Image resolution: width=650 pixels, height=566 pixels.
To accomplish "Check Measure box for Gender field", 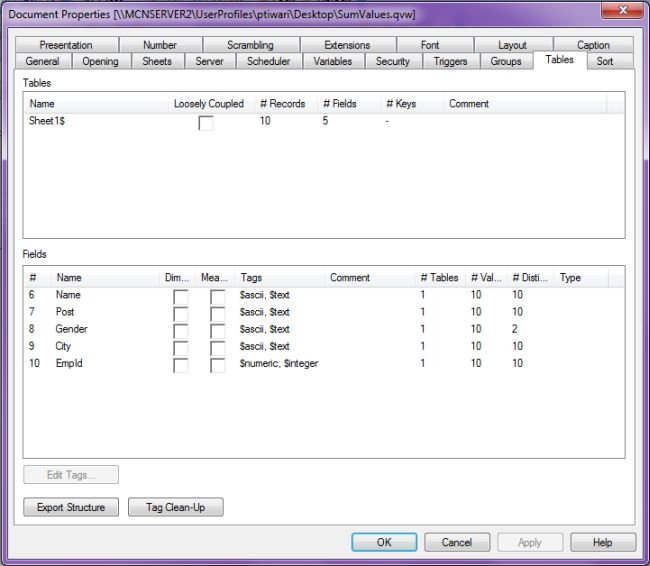I will (217, 331).
